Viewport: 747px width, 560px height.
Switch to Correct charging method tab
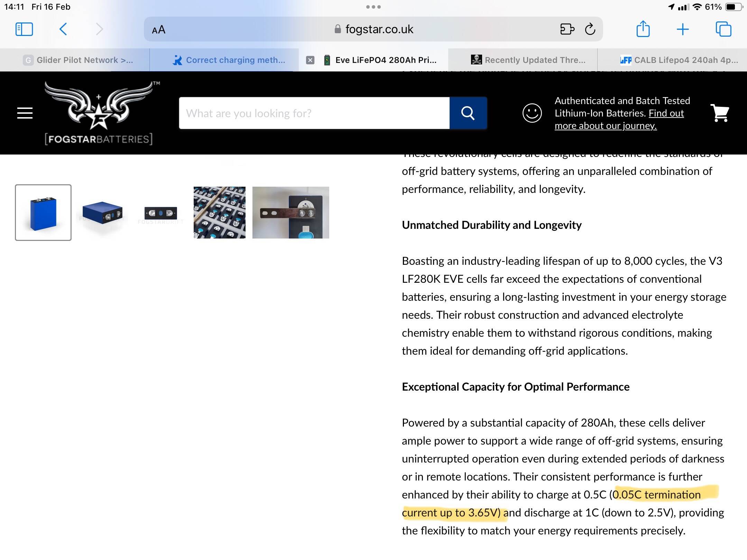224,60
